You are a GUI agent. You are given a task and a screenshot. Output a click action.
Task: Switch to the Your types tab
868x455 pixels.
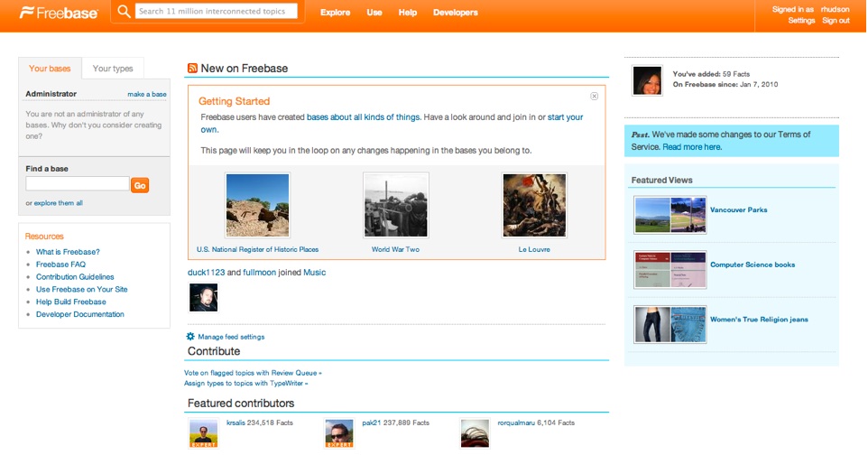click(113, 69)
